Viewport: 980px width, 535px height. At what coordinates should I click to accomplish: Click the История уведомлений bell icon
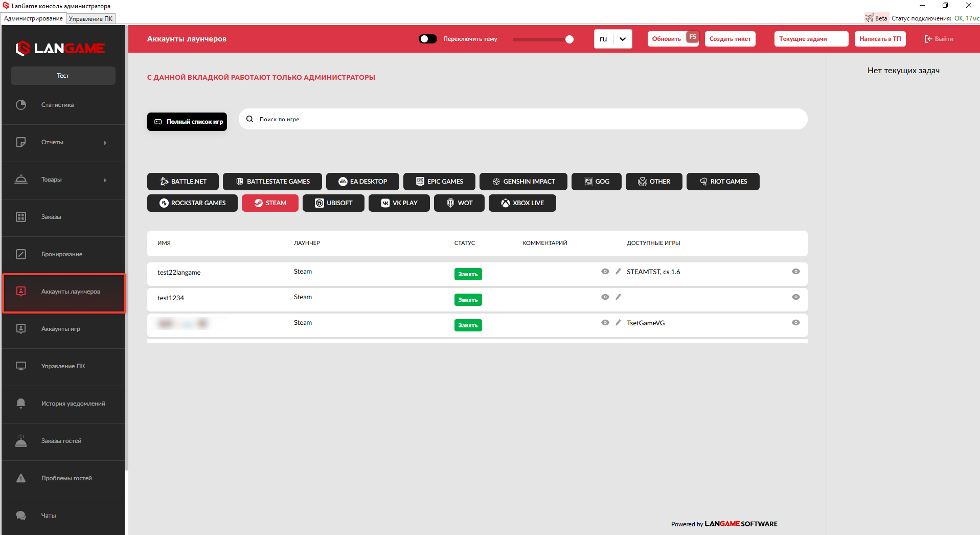[21, 404]
